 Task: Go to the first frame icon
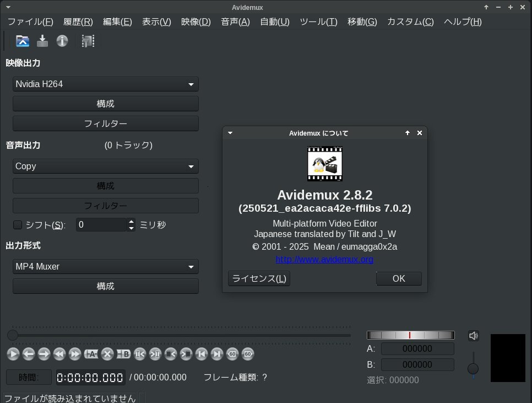202,354
